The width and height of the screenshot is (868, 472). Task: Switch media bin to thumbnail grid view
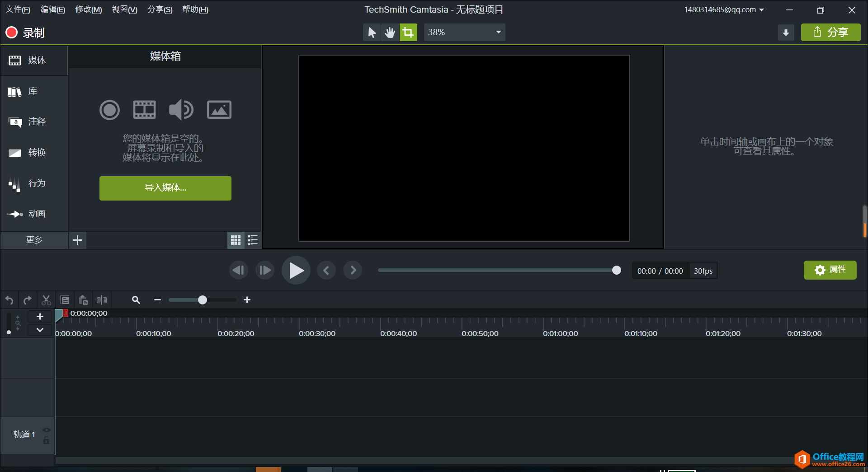(236, 240)
